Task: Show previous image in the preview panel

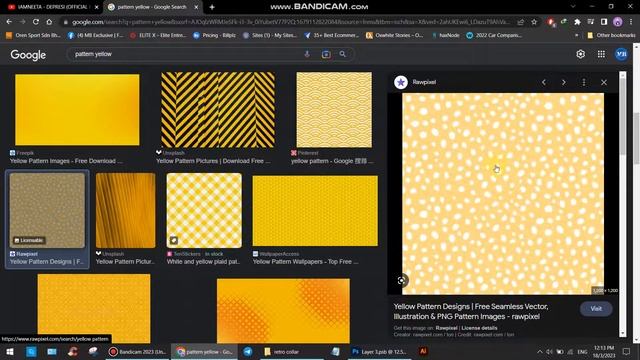Action: coord(544,82)
